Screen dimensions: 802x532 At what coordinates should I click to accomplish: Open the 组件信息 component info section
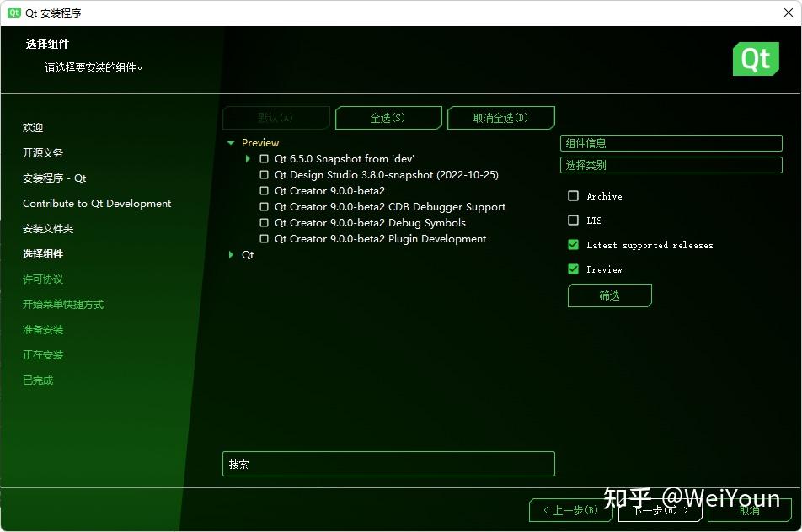coord(671,143)
